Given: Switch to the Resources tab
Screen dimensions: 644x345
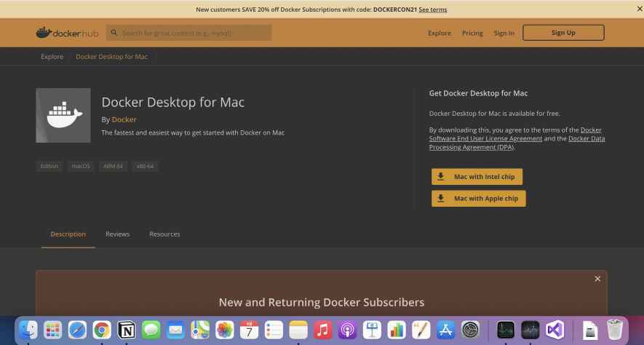Looking at the screenshot, I should coord(164,234).
